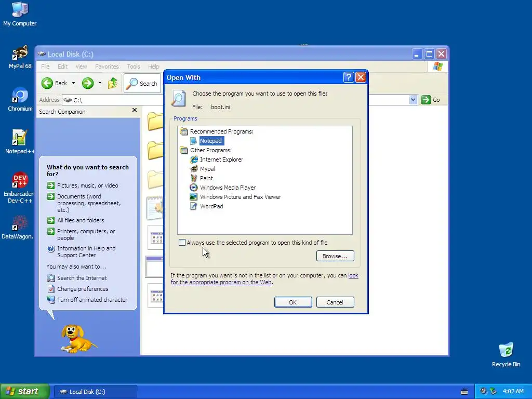Open the Forward history dropdown arrow
The width and height of the screenshot is (532, 399).
click(x=100, y=83)
